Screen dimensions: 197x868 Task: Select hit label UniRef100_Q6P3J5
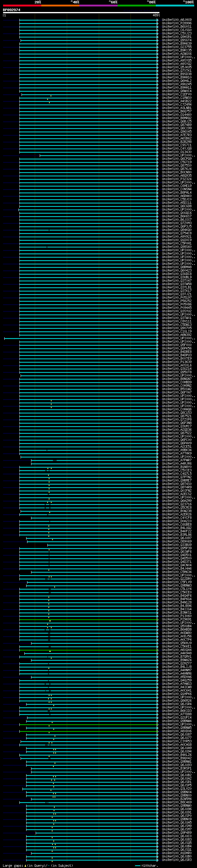click(x=177, y=226)
